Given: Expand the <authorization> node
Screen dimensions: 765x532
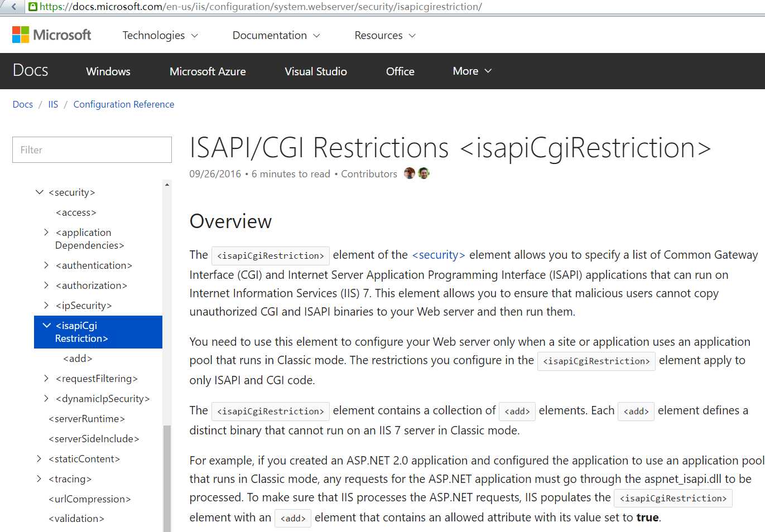Looking at the screenshot, I should click(x=46, y=285).
